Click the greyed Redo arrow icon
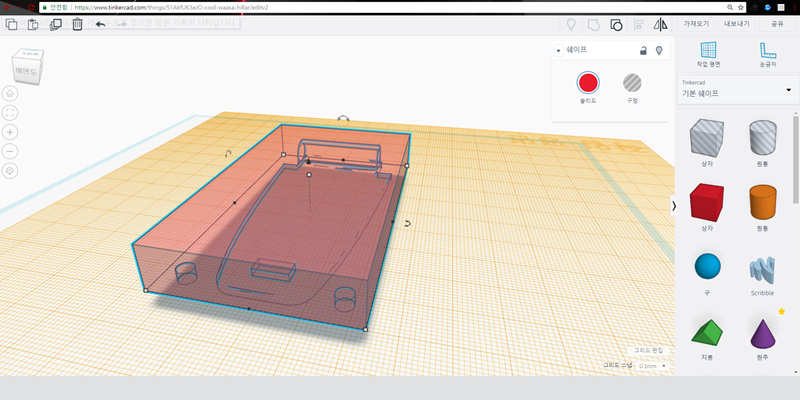Viewport: 800px width, 400px height. (x=122, y=24)
